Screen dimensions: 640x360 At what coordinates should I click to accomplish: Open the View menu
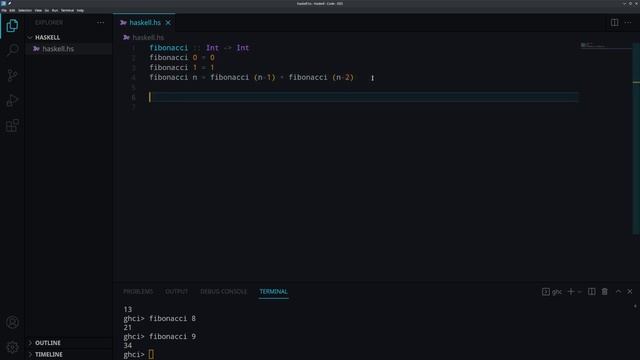tap(38, 10)
